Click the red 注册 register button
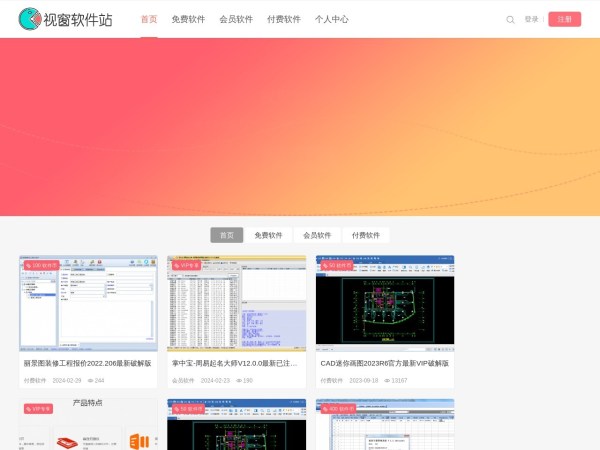Viewport: 600px width, 450px height. point(564,19)
